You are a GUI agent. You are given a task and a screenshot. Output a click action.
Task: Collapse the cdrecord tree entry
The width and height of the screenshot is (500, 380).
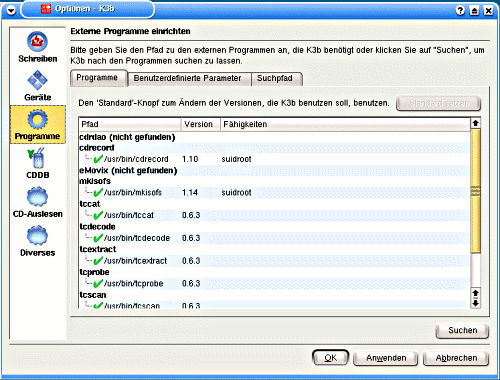(97, 148)
